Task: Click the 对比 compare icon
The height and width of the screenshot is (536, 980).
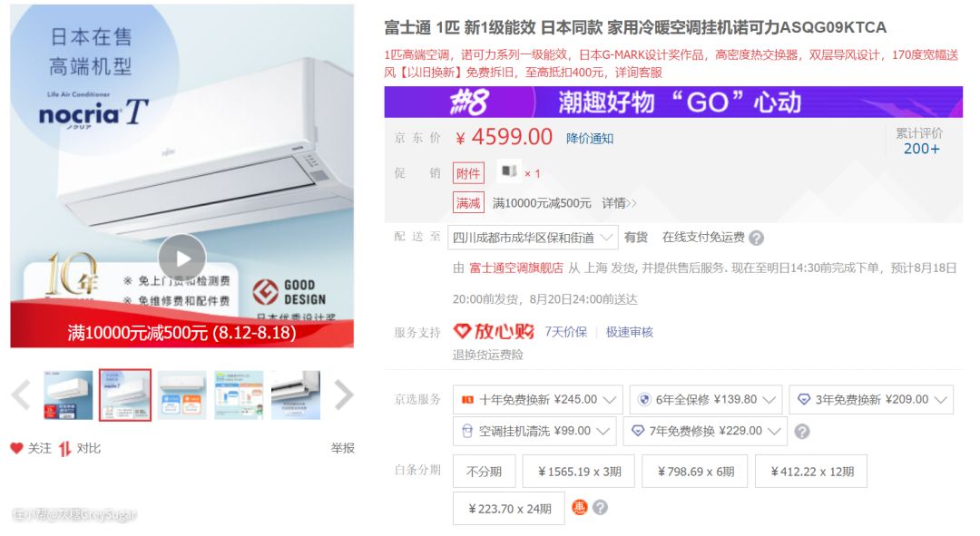Action: coord(65,449)
